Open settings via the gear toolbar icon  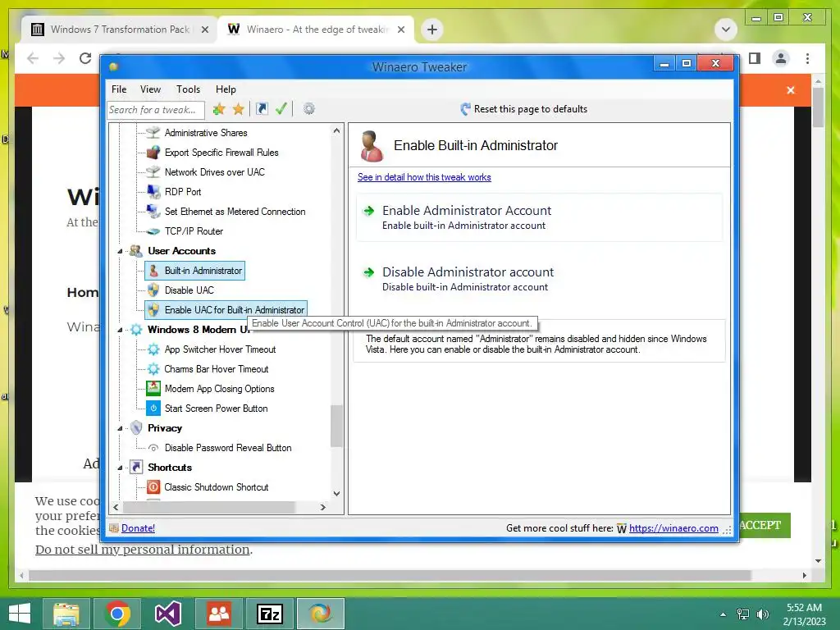pyautogui.click(x=308, y=109)
